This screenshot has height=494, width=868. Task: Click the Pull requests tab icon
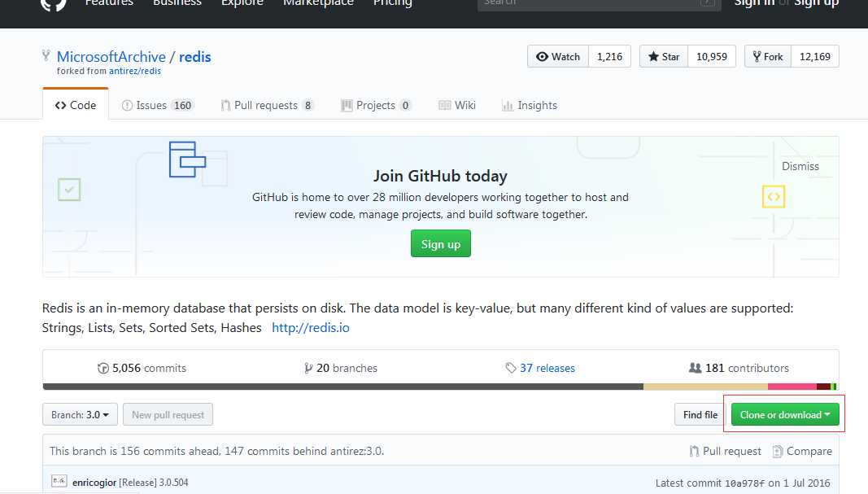(x=225, y=105)
